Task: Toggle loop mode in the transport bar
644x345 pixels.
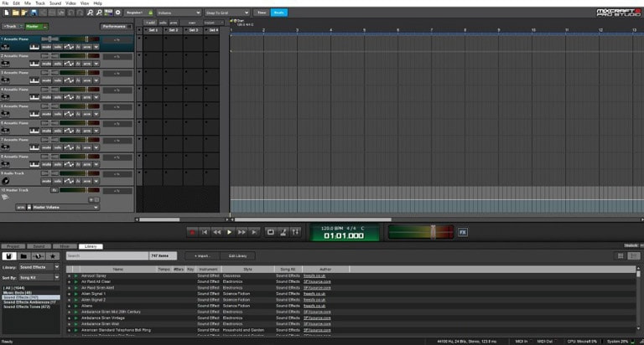Action: click(270, 232)
